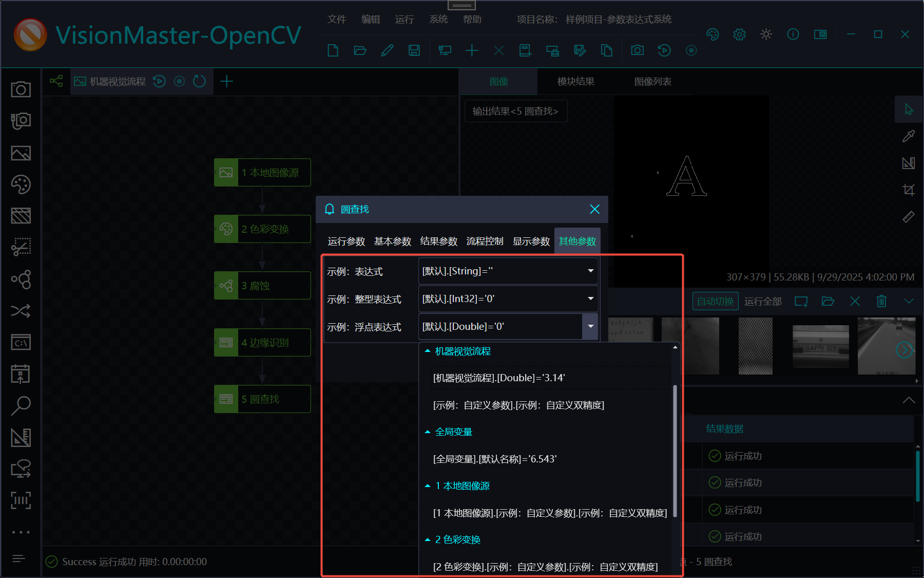Expand the chevron at image list toolbar end
The image size is (924, 578).
coord(909,301)
